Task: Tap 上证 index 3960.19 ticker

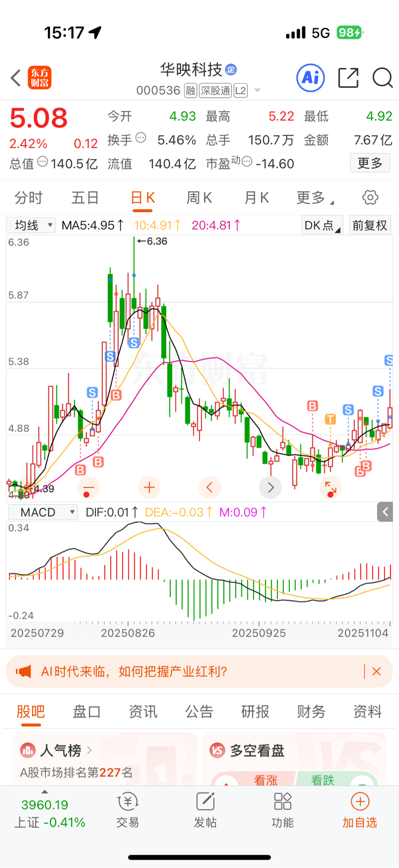Action: pos(49,813)
